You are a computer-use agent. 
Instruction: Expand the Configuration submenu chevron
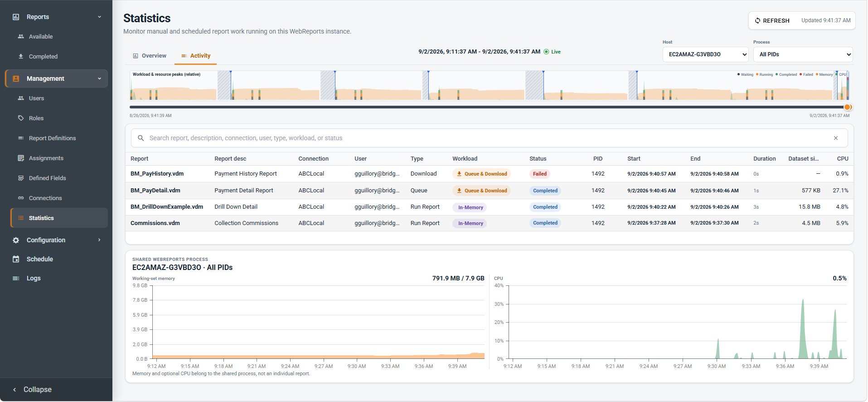(99, 240)
